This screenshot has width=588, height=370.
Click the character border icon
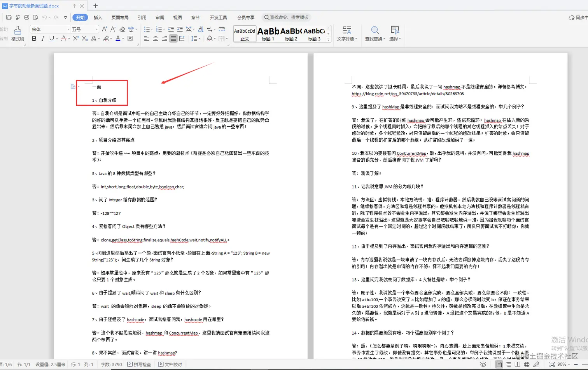(x=130, y=38)
